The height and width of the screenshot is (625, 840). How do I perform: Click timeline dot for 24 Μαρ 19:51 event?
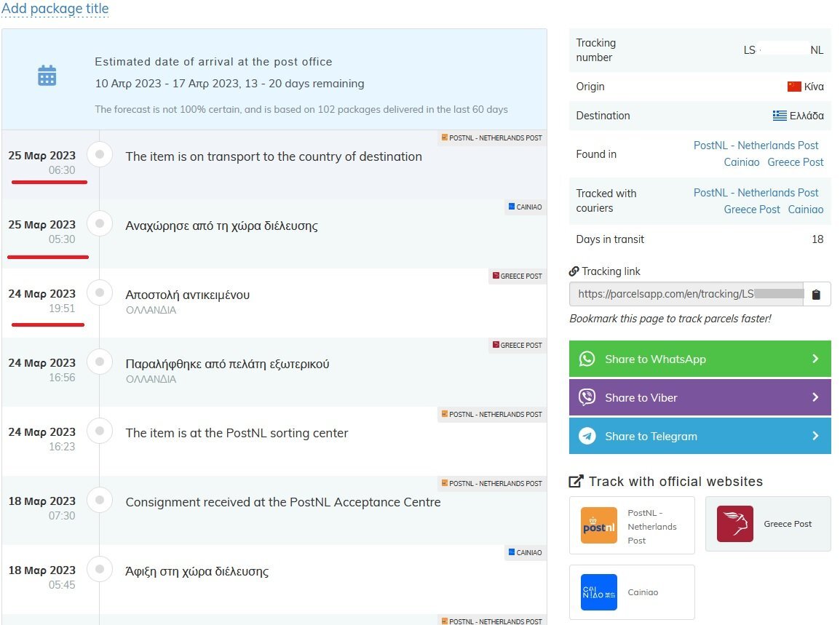pyautogui.click(x=100, y=292)
